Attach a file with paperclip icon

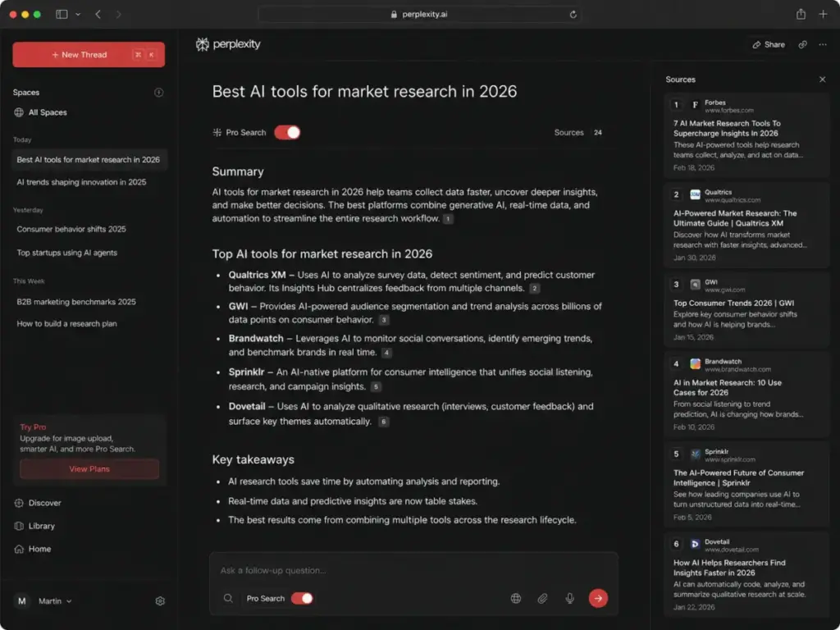(x=542, y=598)
